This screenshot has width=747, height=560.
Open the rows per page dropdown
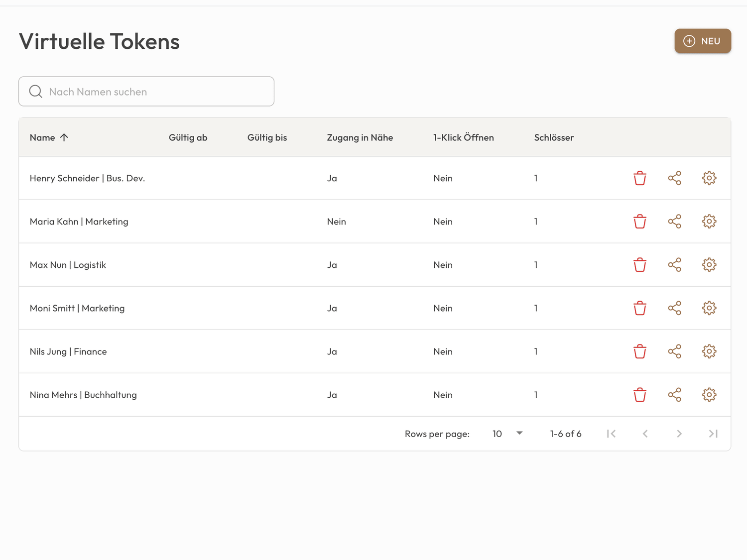click(507, 434)
